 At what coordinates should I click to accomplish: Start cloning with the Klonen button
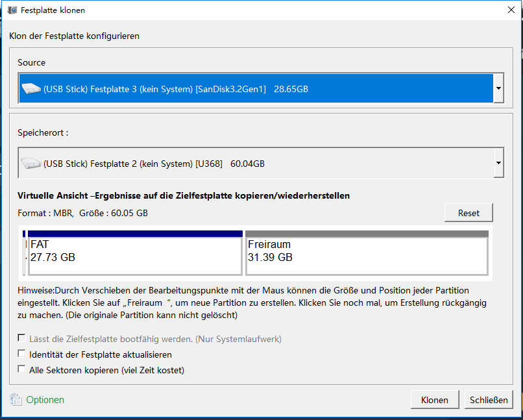434,400
